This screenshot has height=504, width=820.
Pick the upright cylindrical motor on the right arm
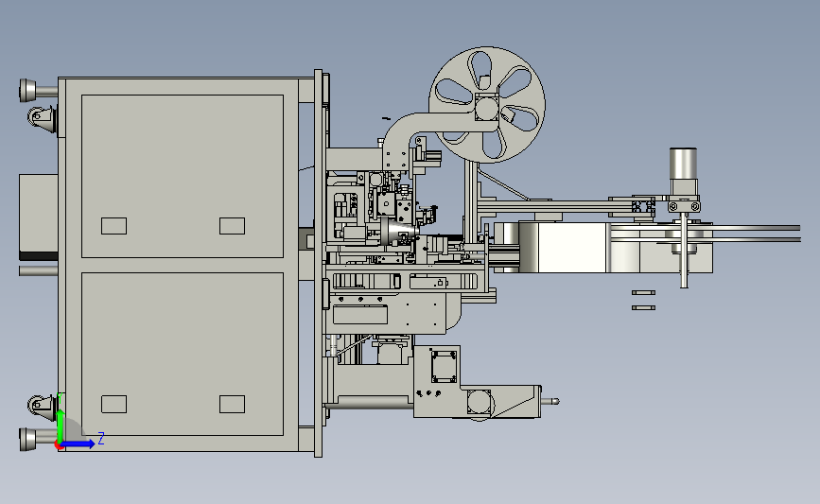tap(683, 165)
